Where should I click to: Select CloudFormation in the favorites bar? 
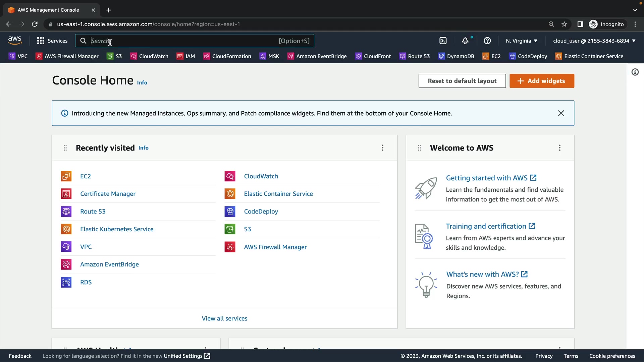click(227, 56)
